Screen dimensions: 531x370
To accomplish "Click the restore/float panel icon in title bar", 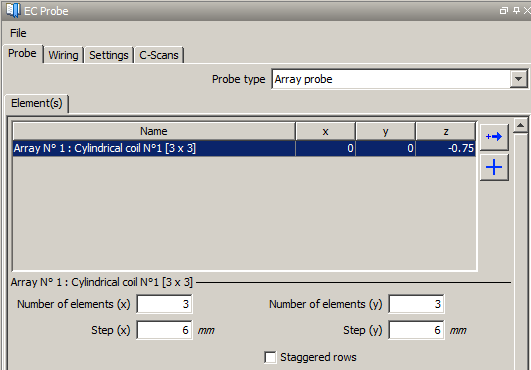I will pyautogui.click(x=504, y=11).
